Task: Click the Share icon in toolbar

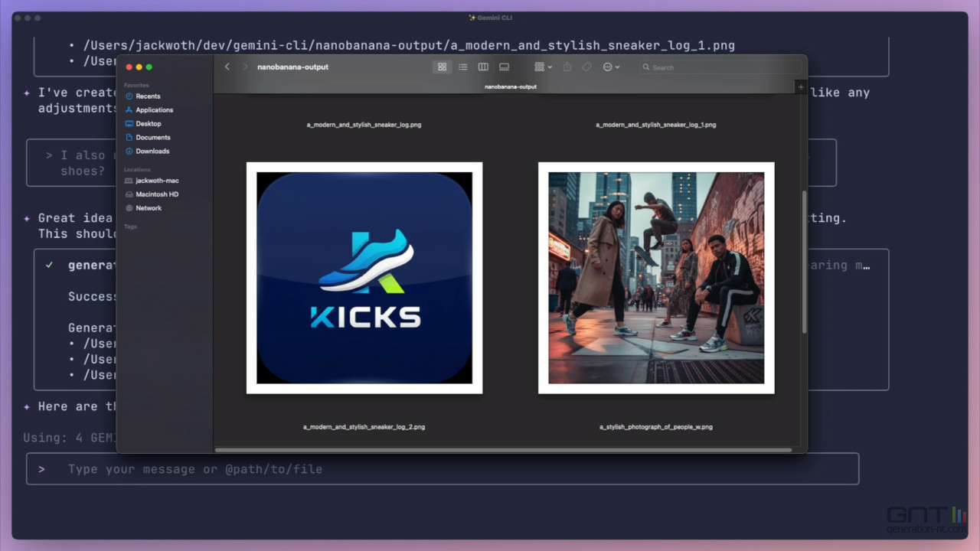Action: (567, 67)
